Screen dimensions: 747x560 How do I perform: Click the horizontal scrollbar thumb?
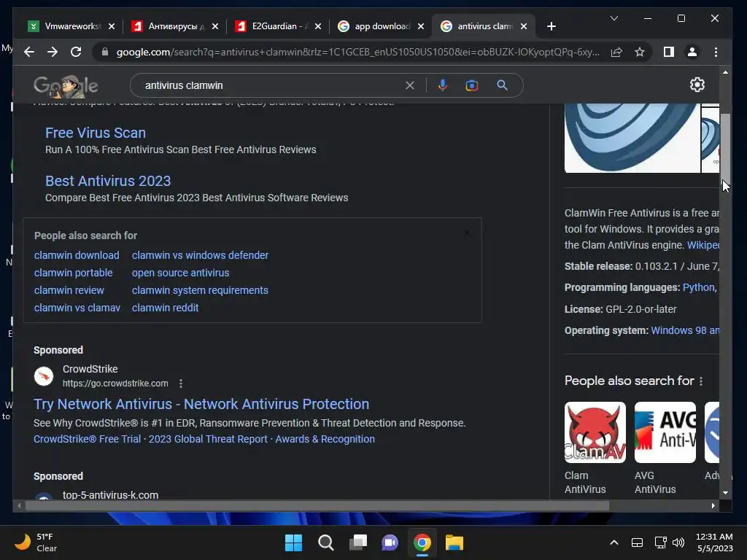(317, 506)
